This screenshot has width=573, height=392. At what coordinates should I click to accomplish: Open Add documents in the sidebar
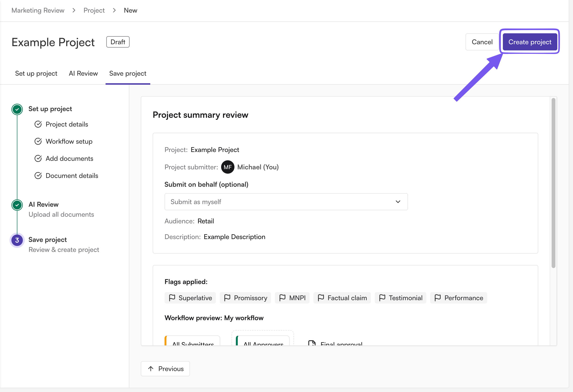click(x=69, y=158)
